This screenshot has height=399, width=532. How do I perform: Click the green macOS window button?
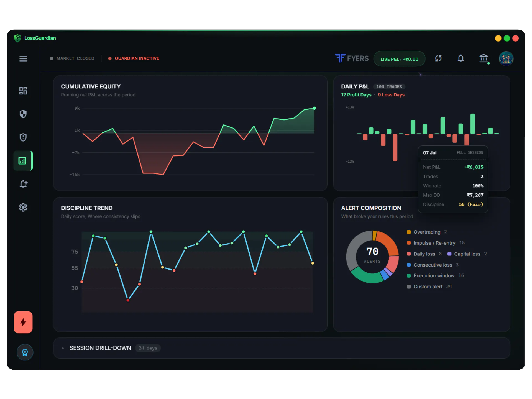tap(507, 38)
